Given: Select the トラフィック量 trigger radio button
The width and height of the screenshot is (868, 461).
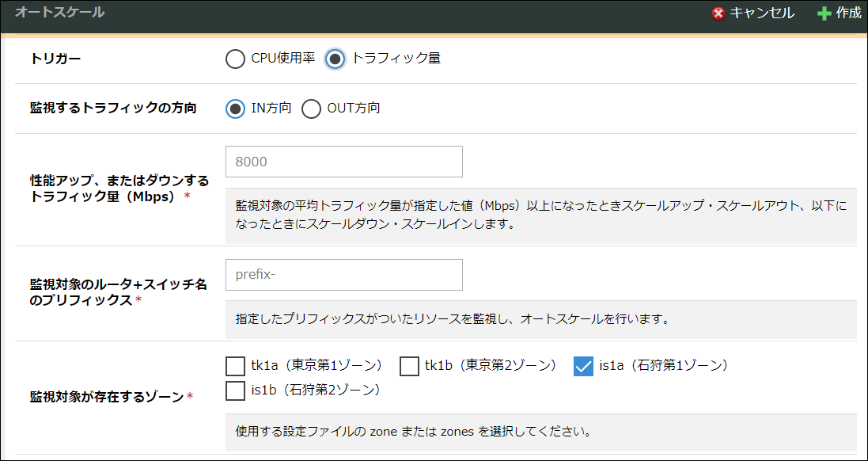Looking at the screenshot, I should click(x=335, y=59).
